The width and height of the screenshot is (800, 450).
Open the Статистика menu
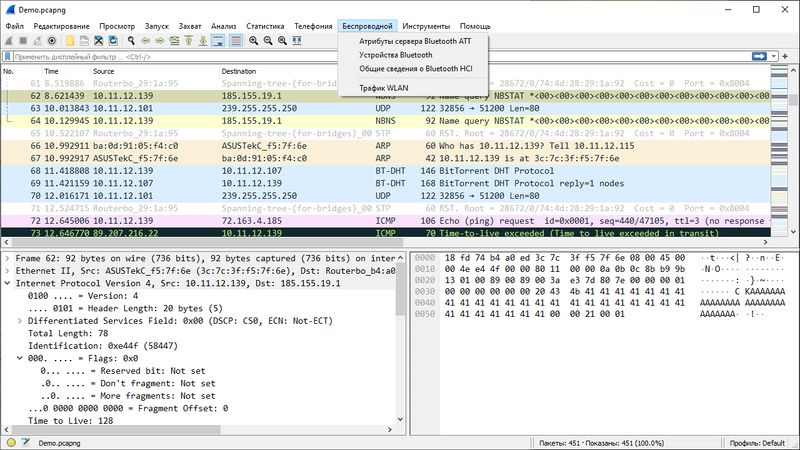[265, 26]
